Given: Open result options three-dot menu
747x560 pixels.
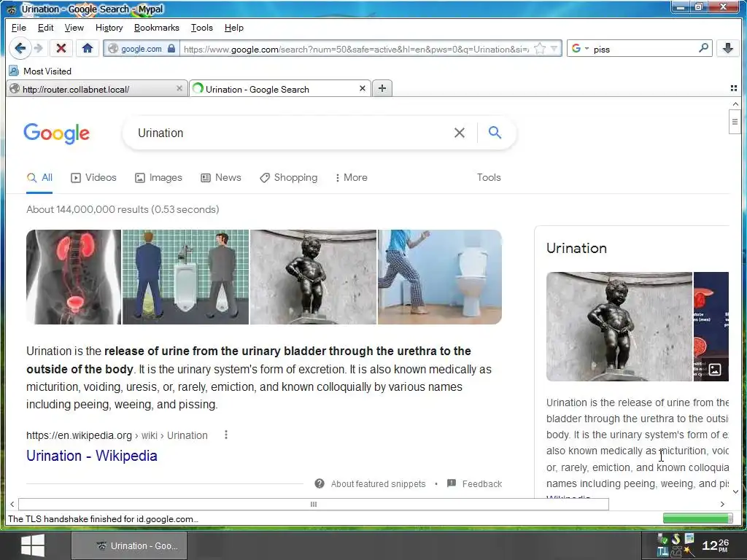Looking at the screenshot, I should 226,435.
